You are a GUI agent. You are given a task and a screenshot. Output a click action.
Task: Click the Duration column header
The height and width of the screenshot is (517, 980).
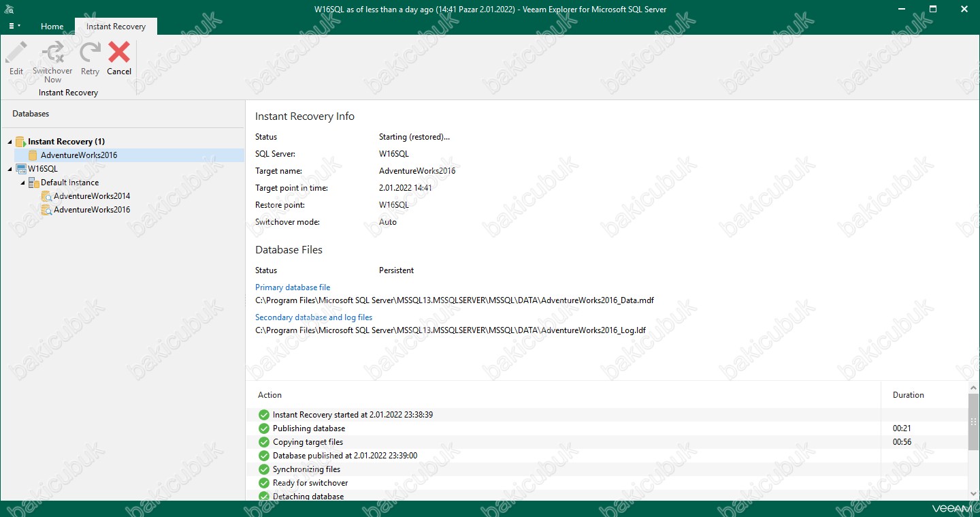coord(909,395)
